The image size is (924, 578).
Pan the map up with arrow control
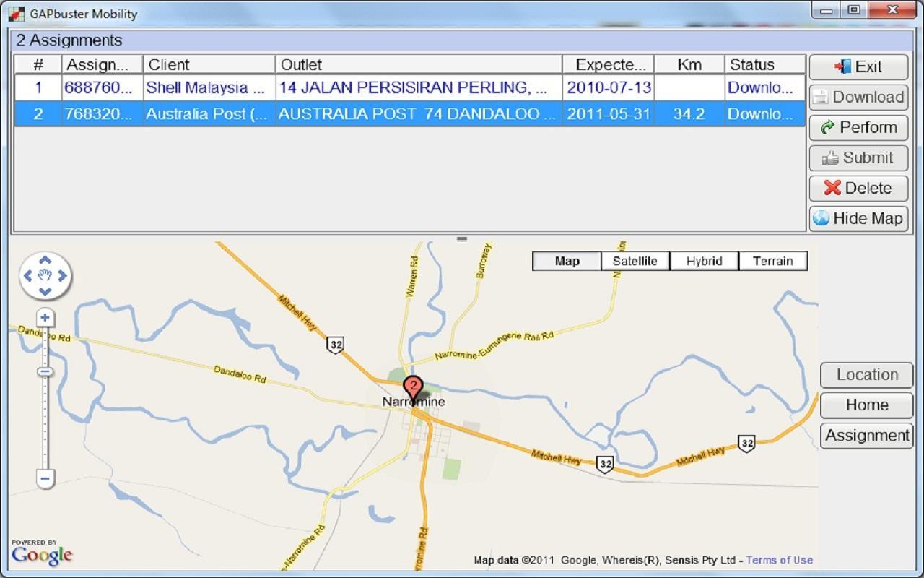coord(45,260)
